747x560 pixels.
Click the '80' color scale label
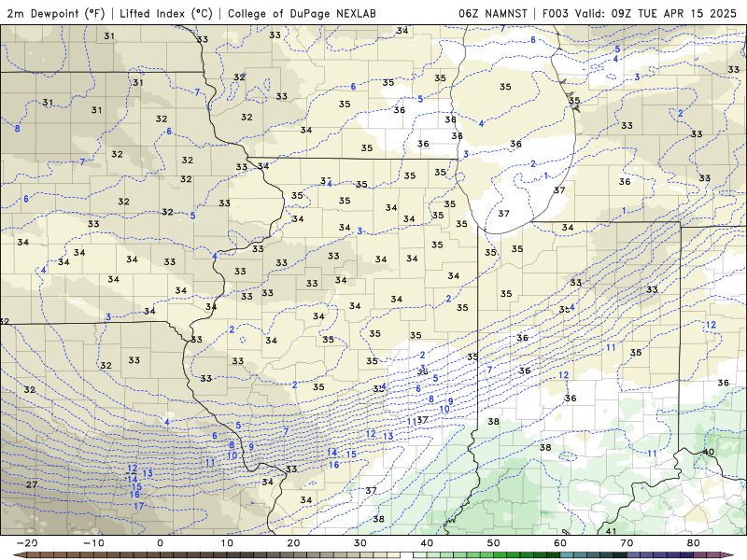[x=694, y=543]
